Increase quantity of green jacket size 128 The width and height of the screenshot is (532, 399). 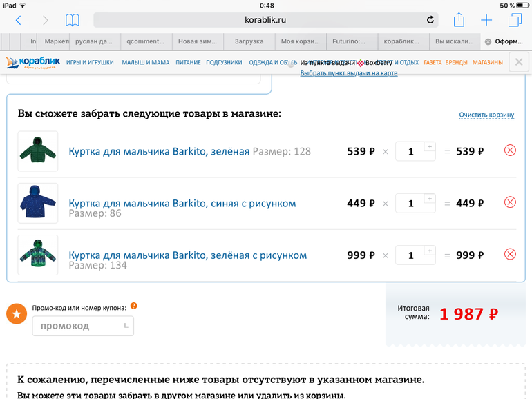(429, 146)
